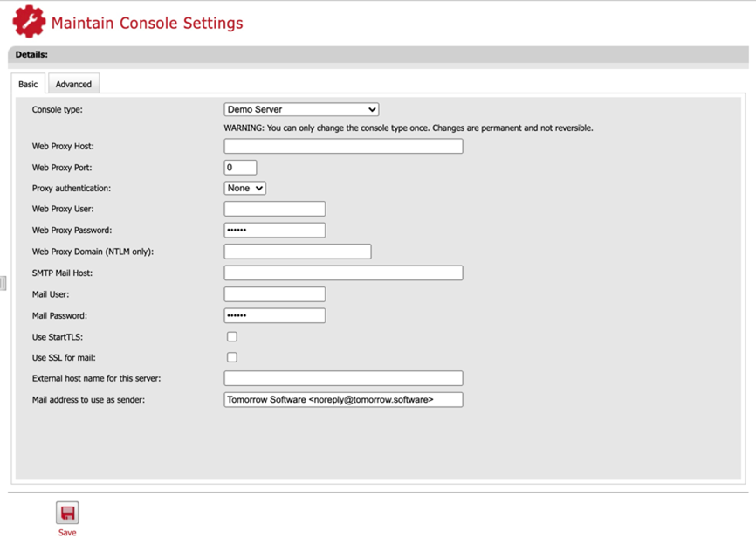The width and height of the screenshot is (756, 545).
Task: Edit the Mail address sender field
Action: (343, 399)
